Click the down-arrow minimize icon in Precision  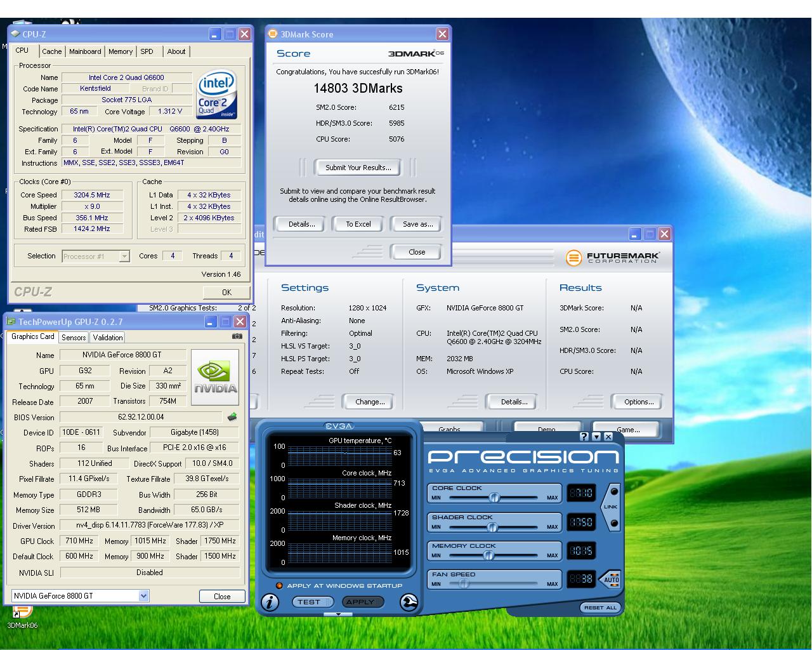[x=596, y=437]
